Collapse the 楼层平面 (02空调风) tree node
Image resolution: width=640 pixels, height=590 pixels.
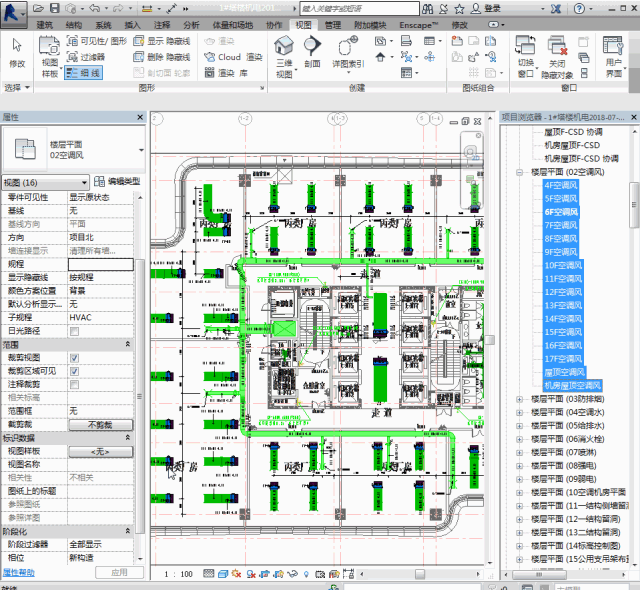pos(519,172)
